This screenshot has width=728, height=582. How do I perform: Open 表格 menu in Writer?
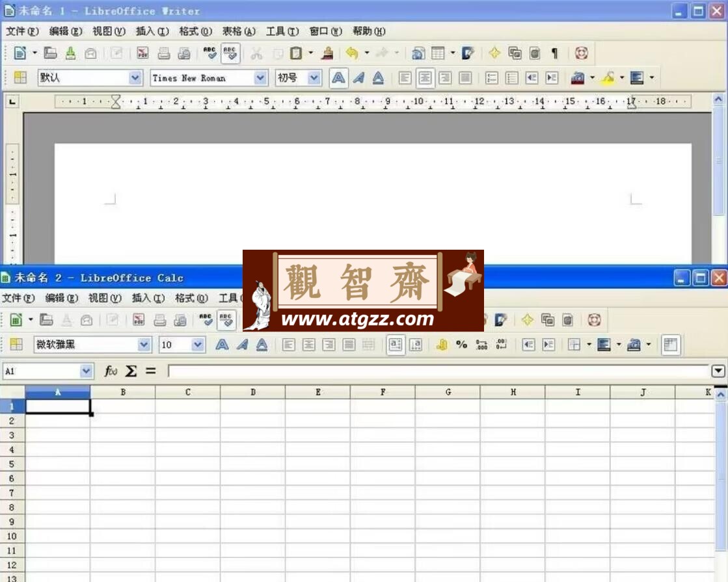coord(239,31)
